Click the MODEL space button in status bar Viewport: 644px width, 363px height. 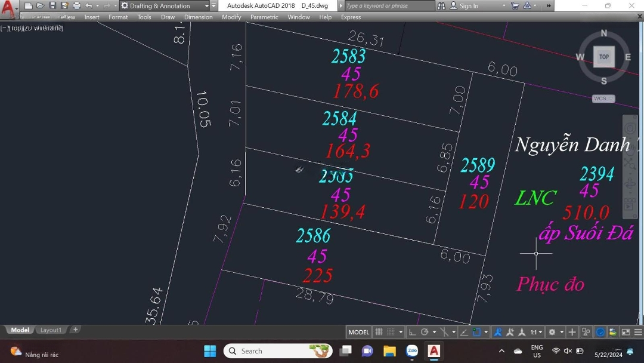coord(358,332)
